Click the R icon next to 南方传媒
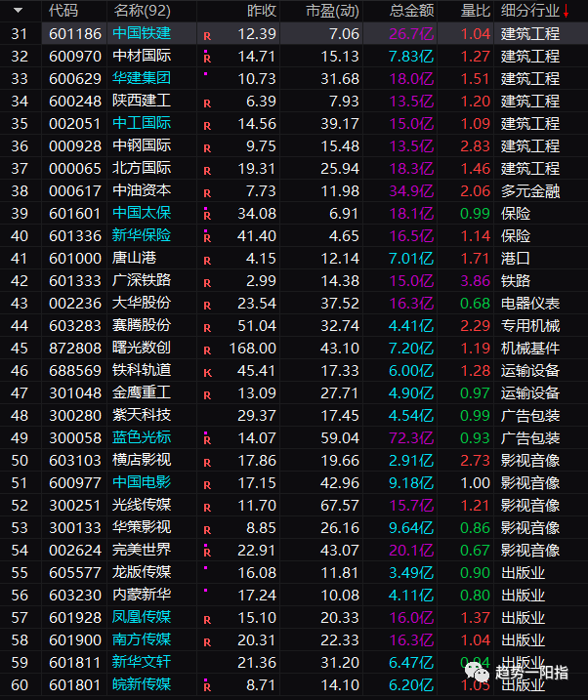Viewport: 588px width, 700px height. coord(207,642)
